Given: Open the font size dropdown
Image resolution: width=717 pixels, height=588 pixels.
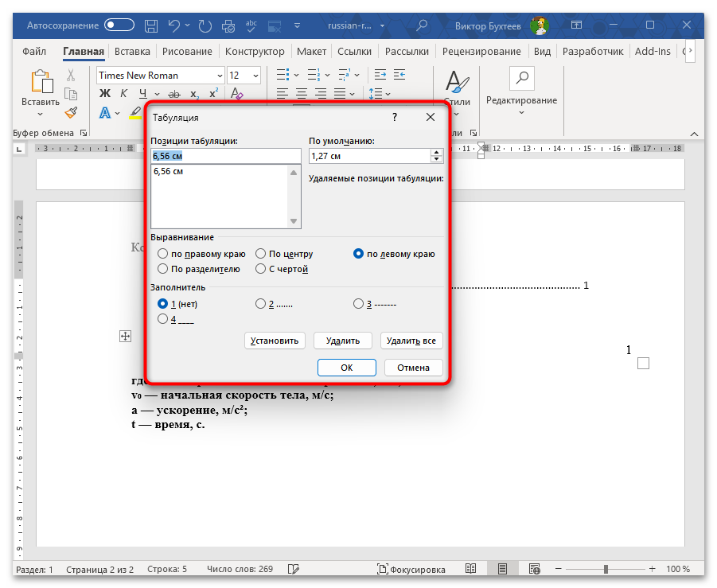Looking at the screenshot, I should tap(255, 76).
